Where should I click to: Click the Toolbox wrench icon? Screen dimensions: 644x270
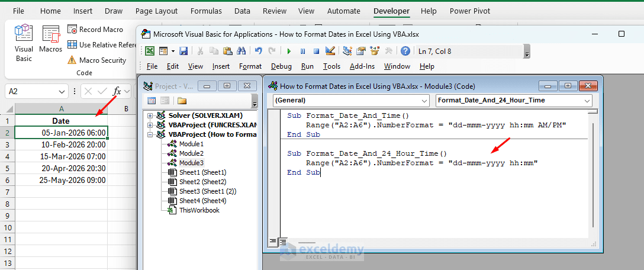[388, 51]
